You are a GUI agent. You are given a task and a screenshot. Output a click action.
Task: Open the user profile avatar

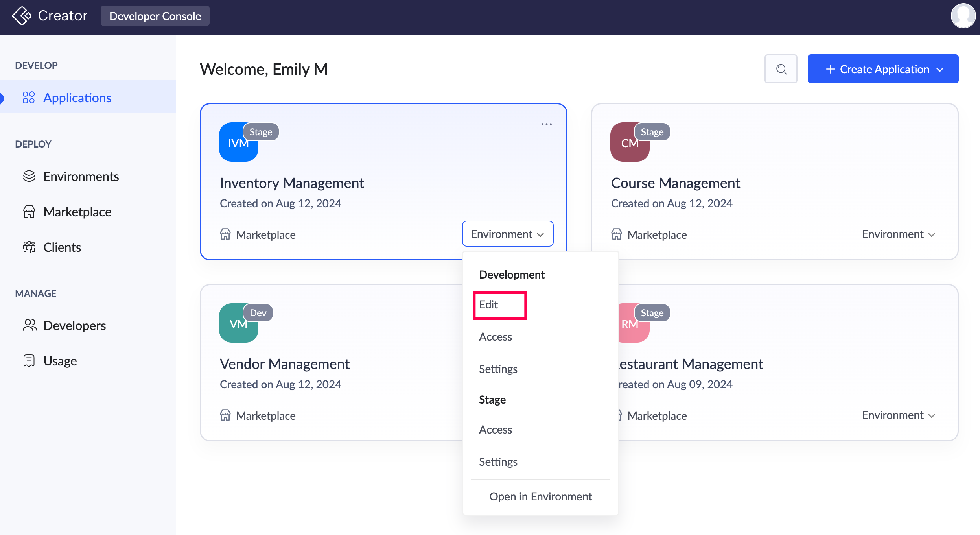click(963, 16)
